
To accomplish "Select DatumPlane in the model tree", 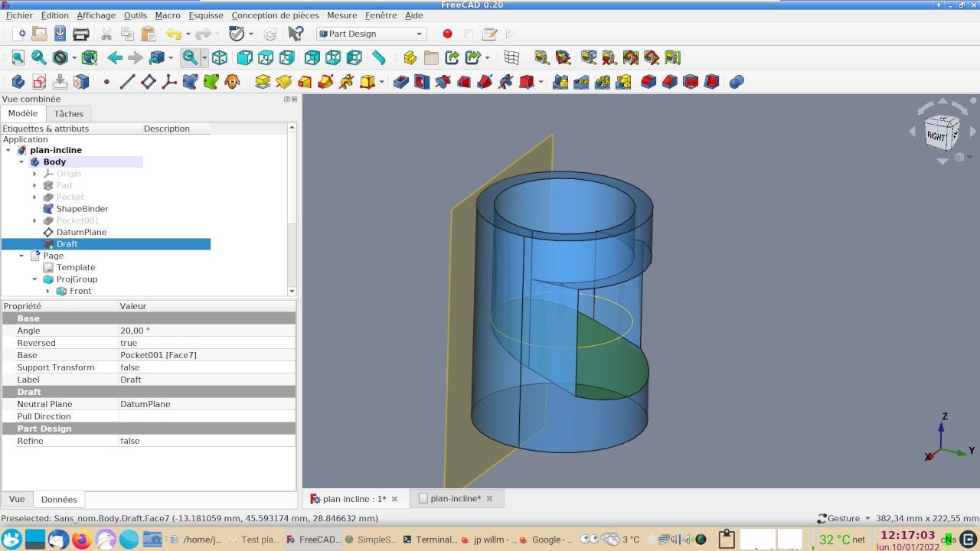I will (81, 232).
